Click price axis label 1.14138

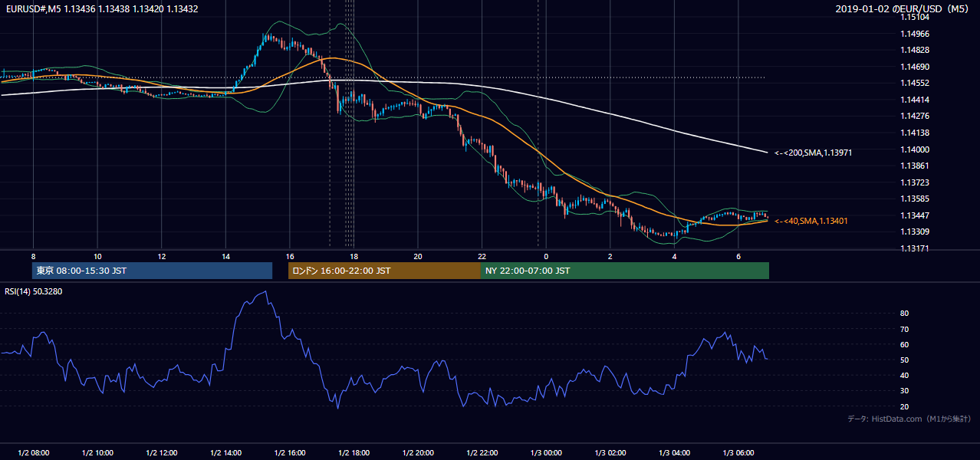point(915,133)
